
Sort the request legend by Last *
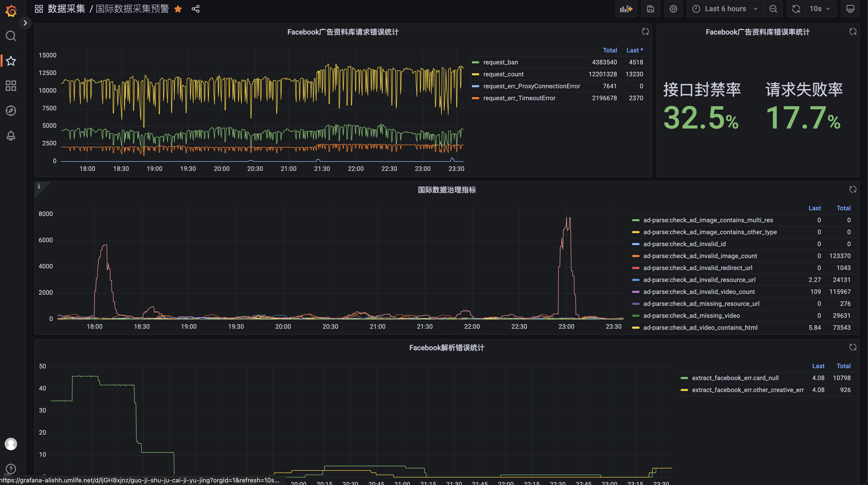coord(635,50)
